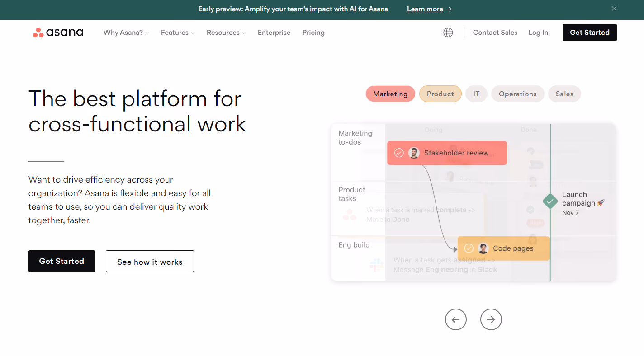Click the hero heading text
Image resolution: width=644 pixels, height=356 pixels.
(137, 111)
